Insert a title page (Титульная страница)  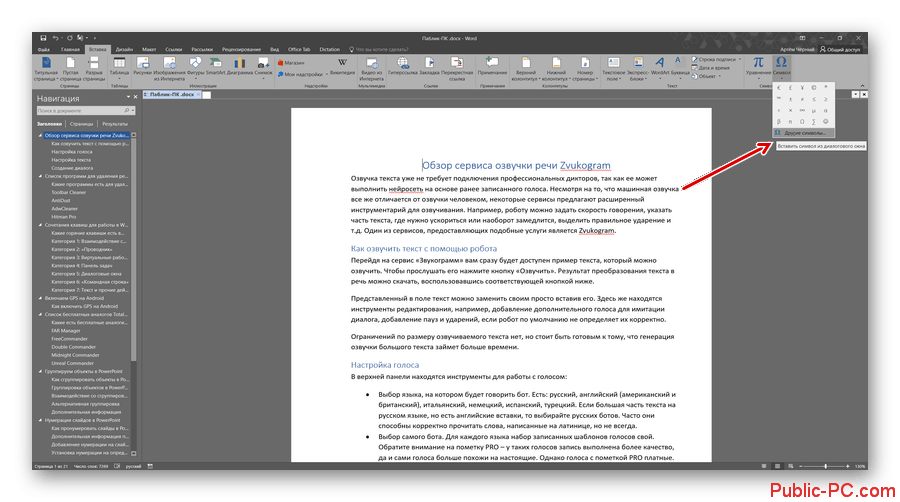tap(46, 68)
